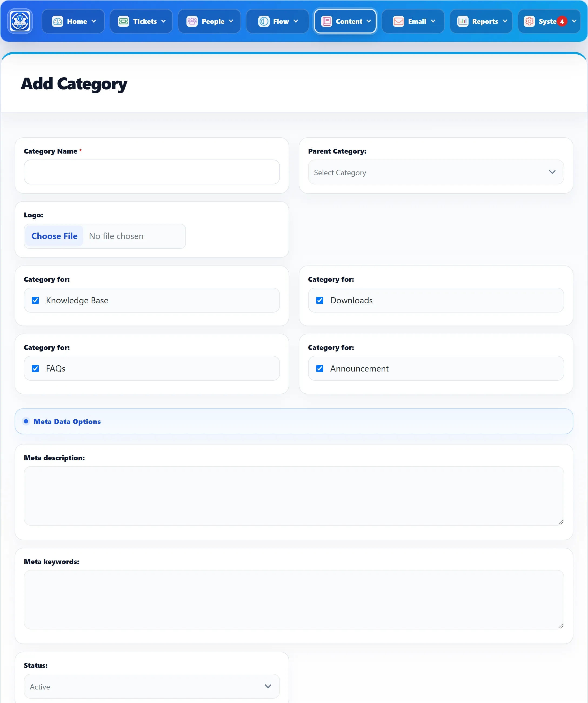Screen dimensions: 588x703
Task: Uncheck the FAQs checkbox
Action: [35, 369]
